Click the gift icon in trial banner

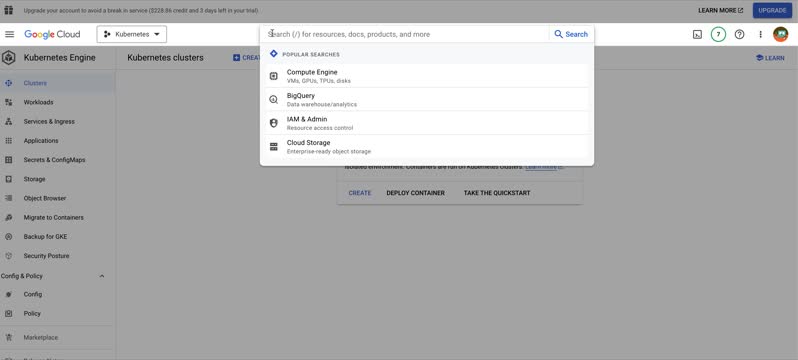coord(9,10)
